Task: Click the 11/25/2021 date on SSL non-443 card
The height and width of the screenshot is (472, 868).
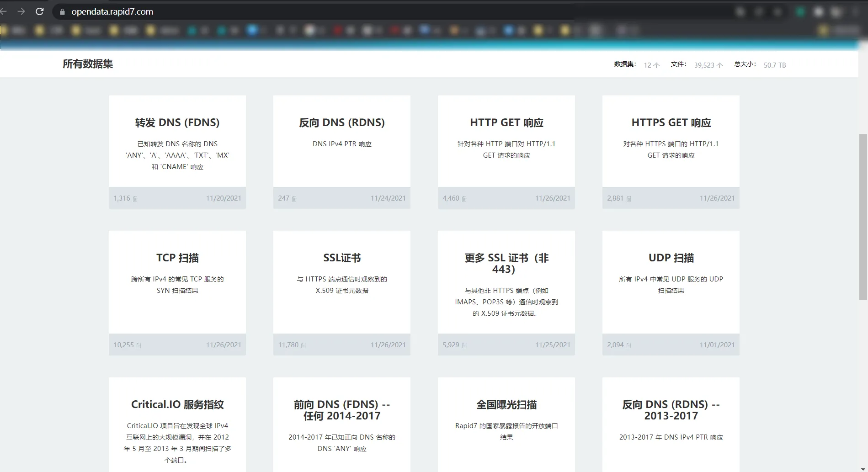Action: pyautogui.click(x=553, y=345)
